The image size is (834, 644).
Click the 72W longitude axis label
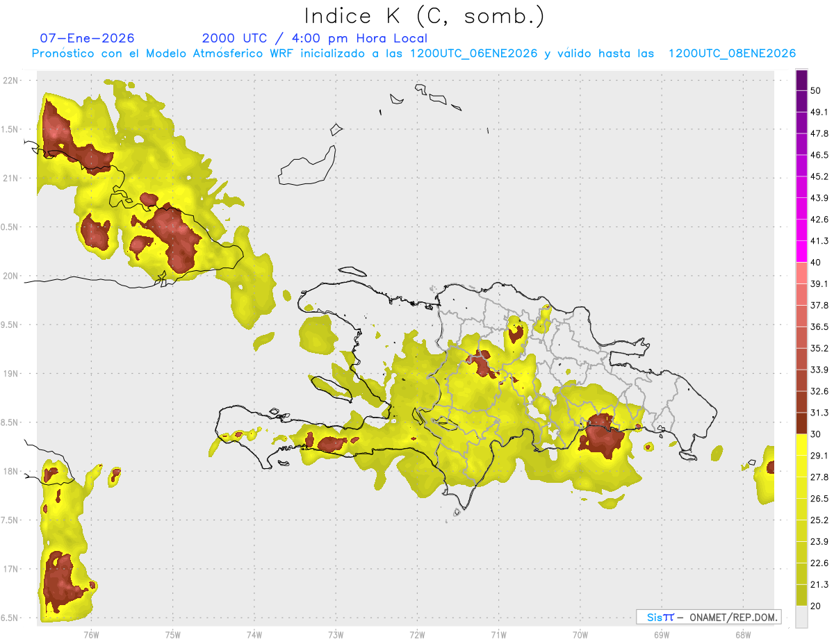(417, 634)
